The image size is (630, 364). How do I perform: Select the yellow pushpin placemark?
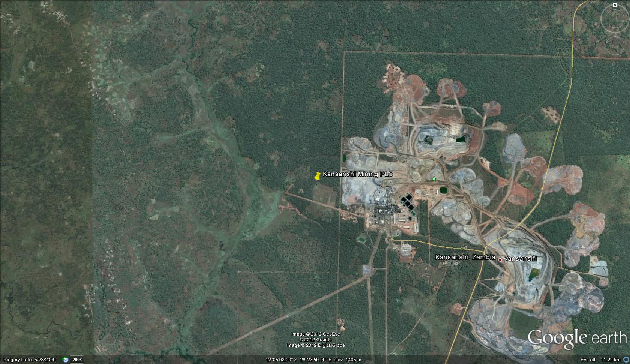coord(317,177)
